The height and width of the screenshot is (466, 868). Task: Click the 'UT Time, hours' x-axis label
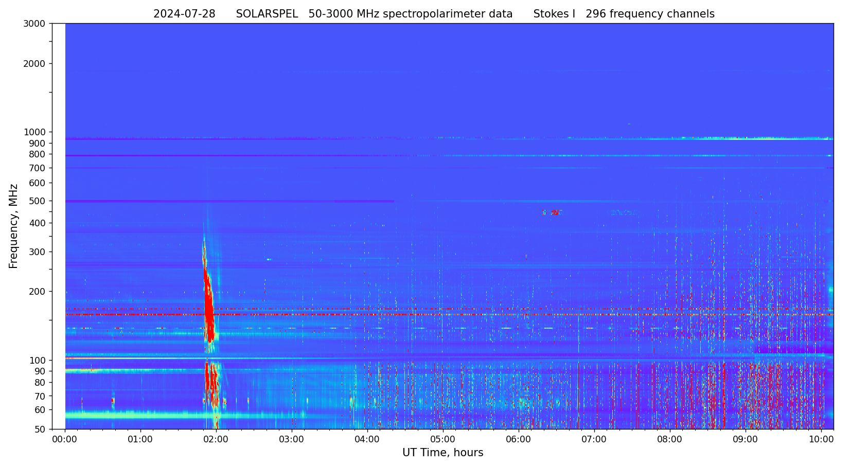point(443,453)
